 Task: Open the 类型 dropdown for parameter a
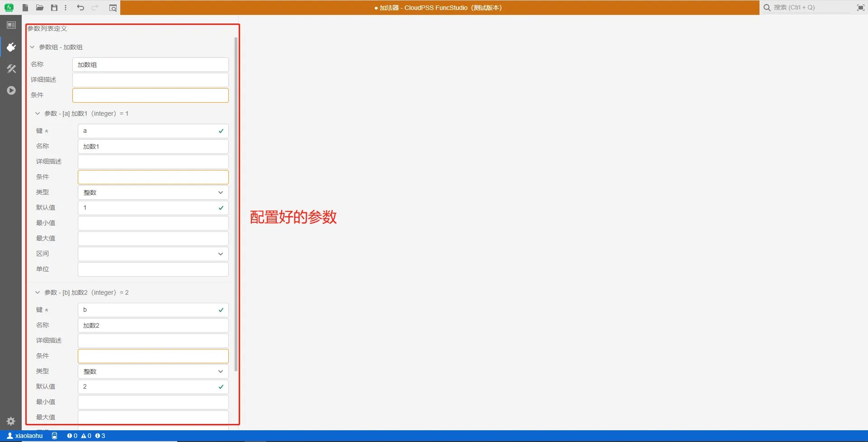click(x=153, y=193)
